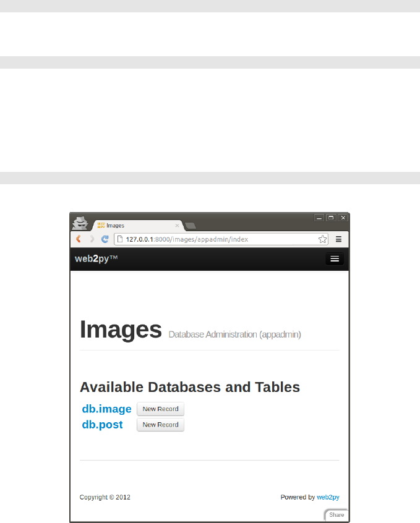Minimize the browser window
420x523 pixels.
click(319, 218)
